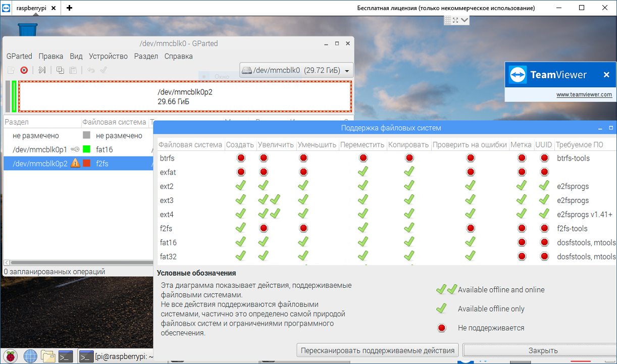
Task: Click the btrfs-tools required software cell
Action: tap(573, 158)
